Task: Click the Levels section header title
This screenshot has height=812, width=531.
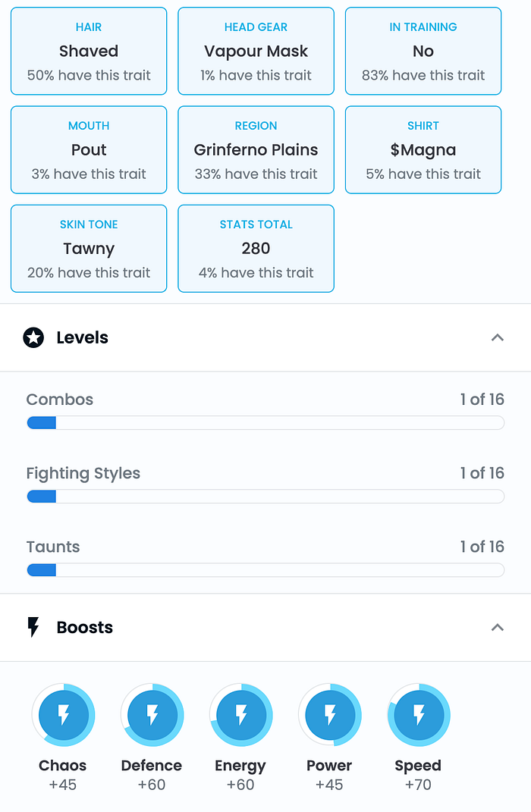Action: [83, 338]
